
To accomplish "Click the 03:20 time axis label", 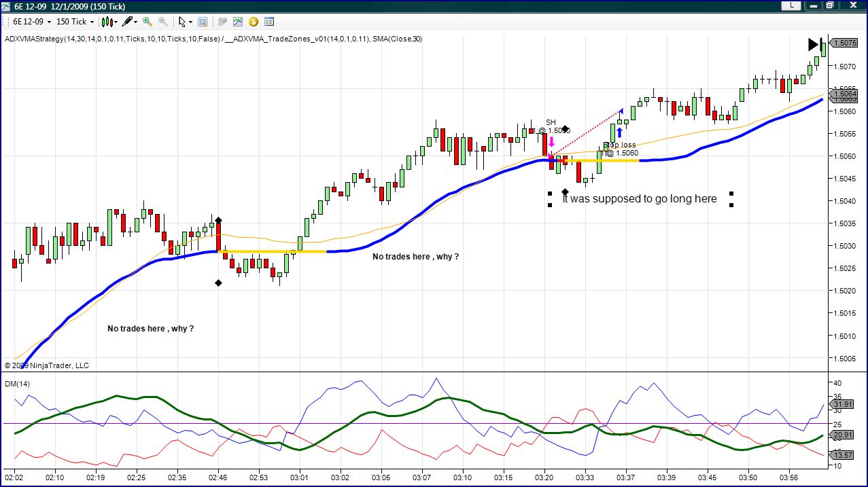I will [x=545, y=477].
